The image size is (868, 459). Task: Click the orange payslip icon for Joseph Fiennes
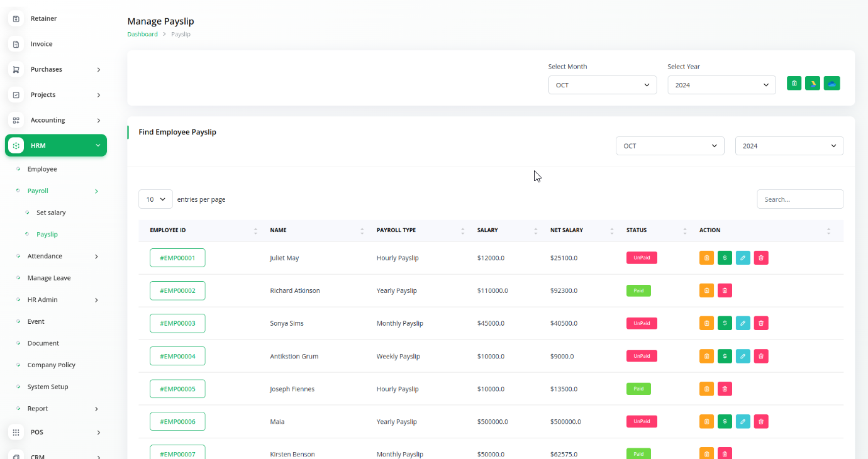(706, 389)
